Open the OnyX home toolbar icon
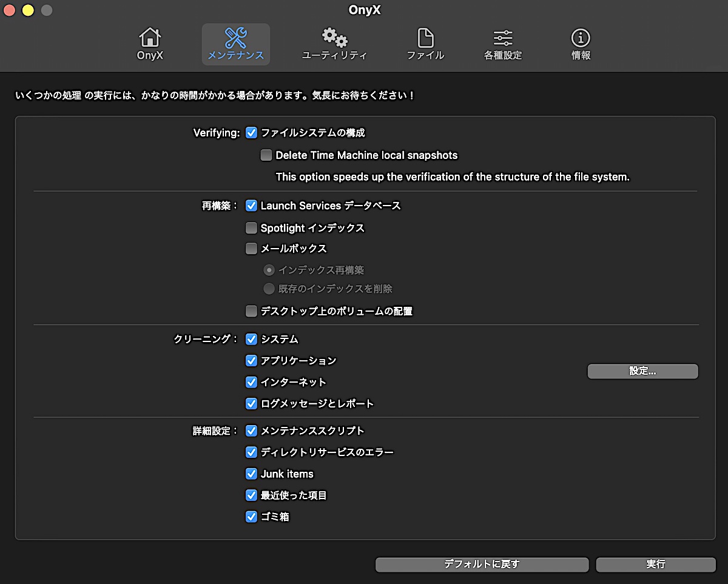The height and width of the screenshot is (584, 728). tap(150, 44)
